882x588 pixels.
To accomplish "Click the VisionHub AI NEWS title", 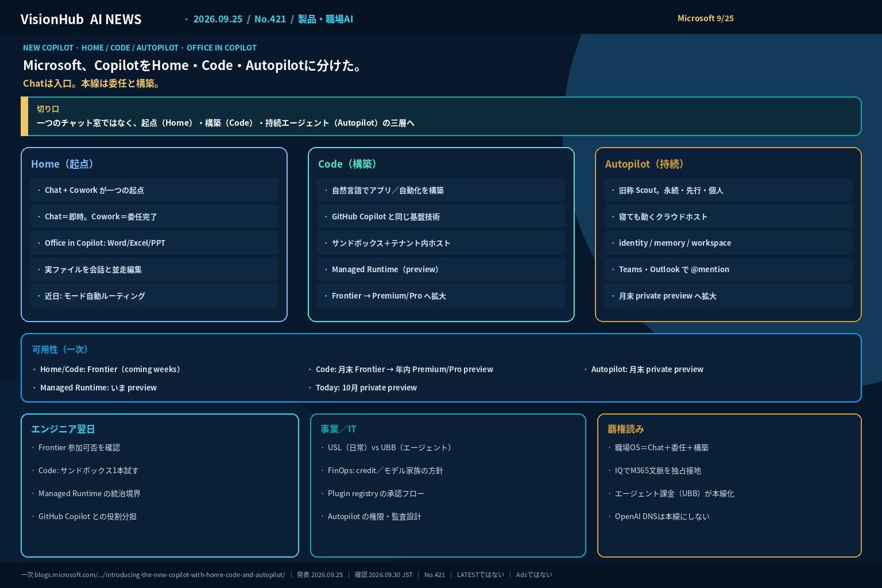I will tap(81, 20).
